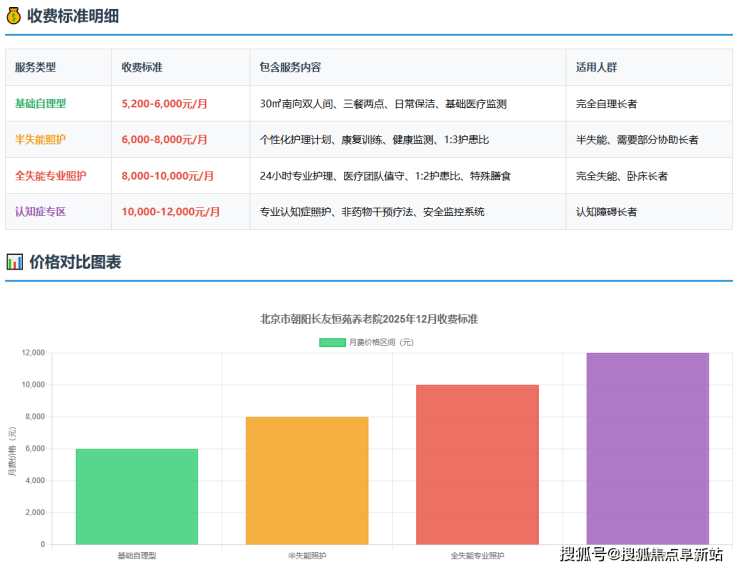Click the 月费价格区间（元） legend label
Screen dimensions: 740x570
(x=381, y=342)
